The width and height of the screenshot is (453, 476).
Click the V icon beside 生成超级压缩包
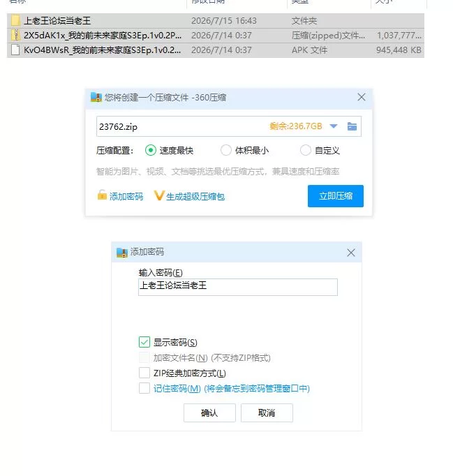click(159, 195)
